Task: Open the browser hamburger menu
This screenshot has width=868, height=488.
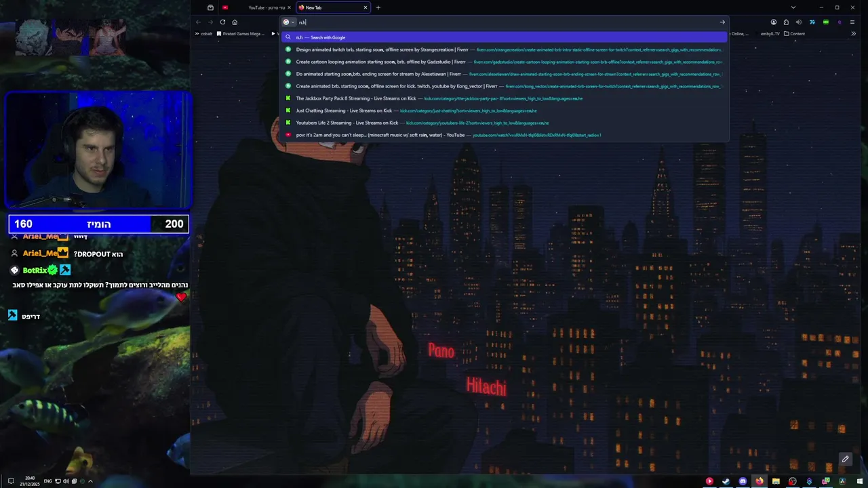Action: [852, 22]
